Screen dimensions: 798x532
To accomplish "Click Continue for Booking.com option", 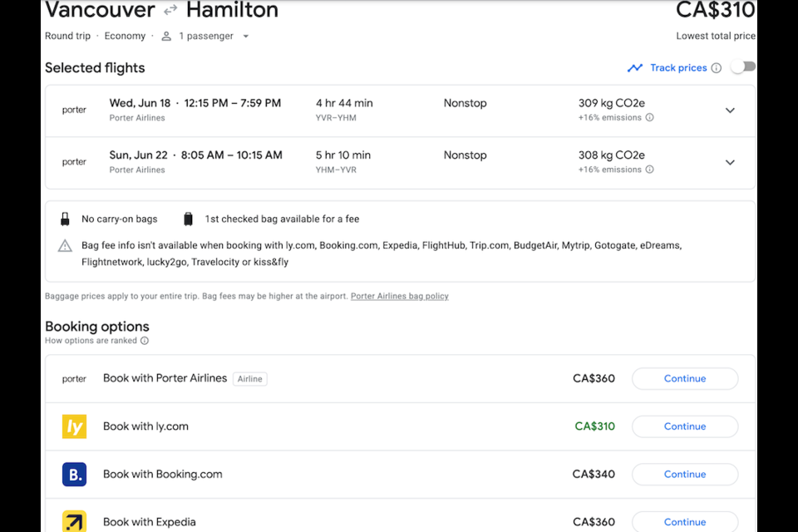I will [684, 475].
